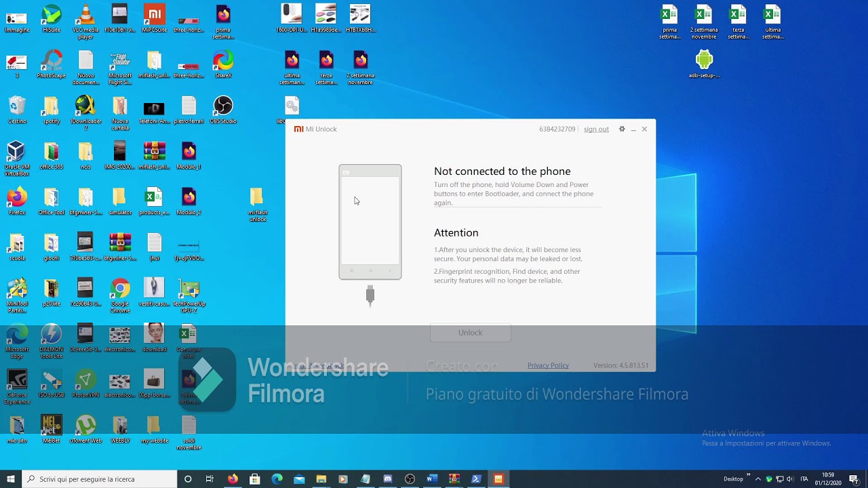Open HiSuite desktop shortcut

[52, 19]
